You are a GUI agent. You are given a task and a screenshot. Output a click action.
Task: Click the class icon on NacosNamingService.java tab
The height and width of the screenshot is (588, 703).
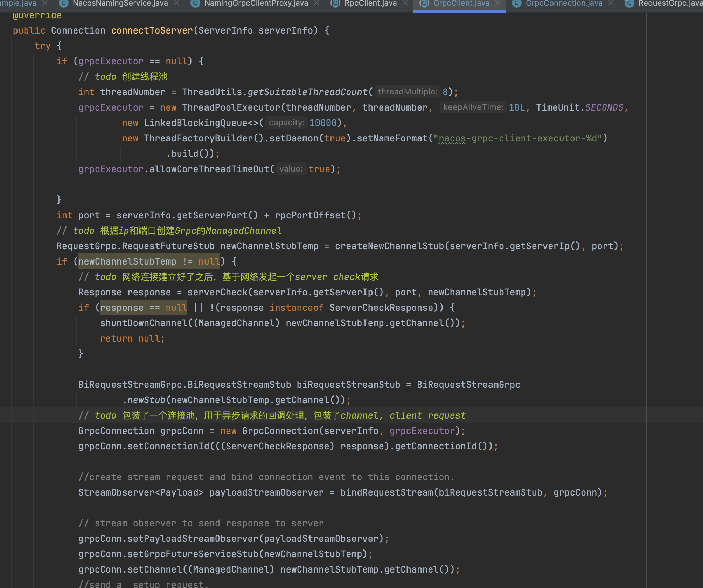click(x=63, y=3)
